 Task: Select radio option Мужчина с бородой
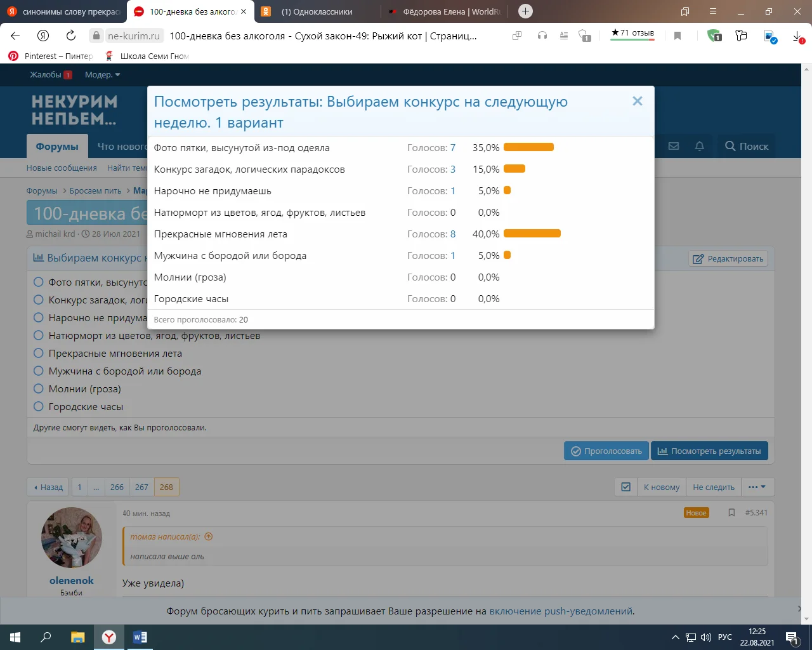click(x=39, y=371)
